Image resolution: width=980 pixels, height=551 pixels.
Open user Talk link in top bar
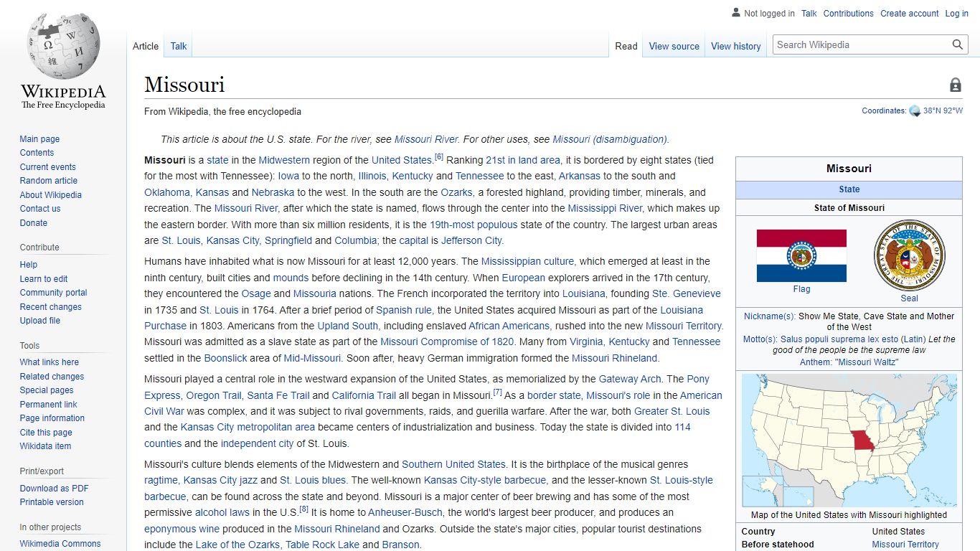tap(809, 14)
